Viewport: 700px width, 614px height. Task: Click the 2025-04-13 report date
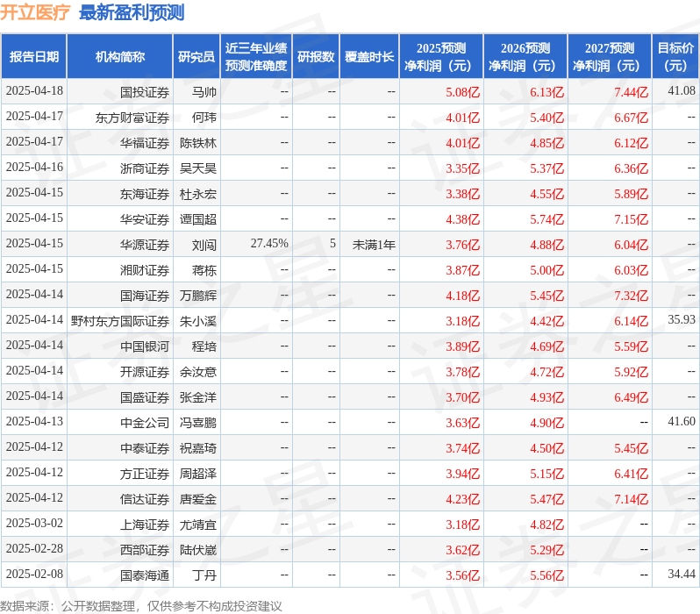pos(34,422)
